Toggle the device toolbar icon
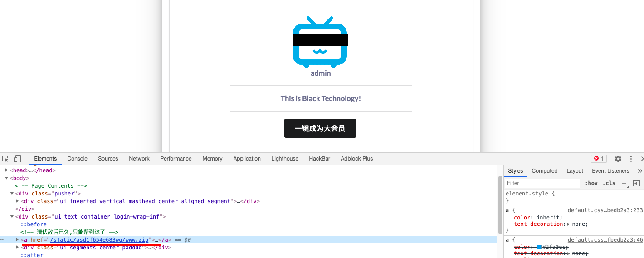644x258 pixels. (17, 159)
